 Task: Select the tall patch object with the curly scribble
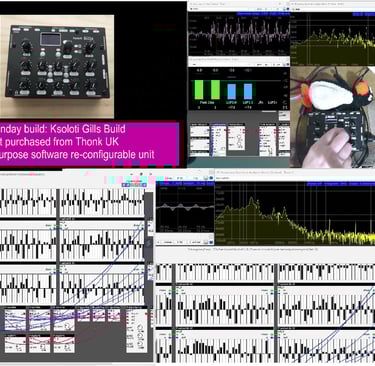click(136, 330)
